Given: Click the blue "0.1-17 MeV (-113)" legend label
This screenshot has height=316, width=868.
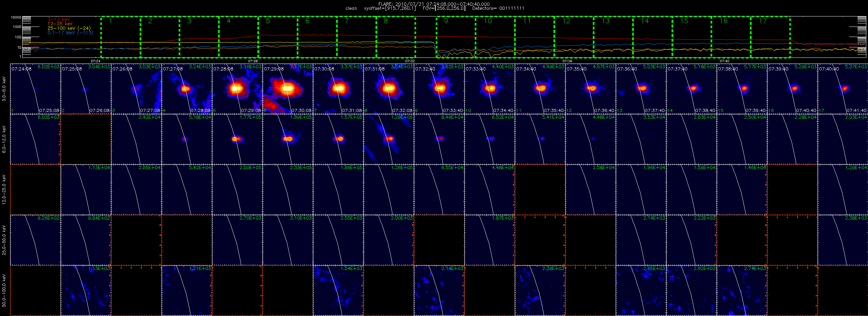Looking at the screenshot, I should 70,33.
